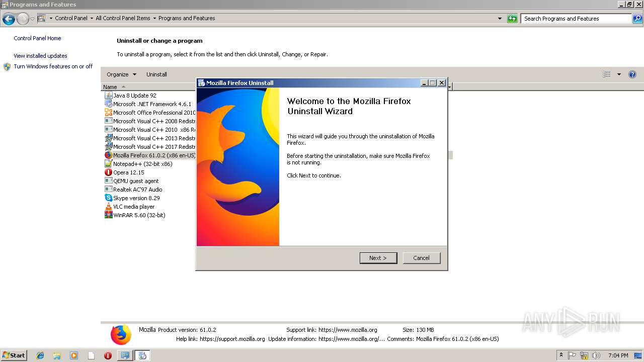Select VLC media player entry
Screen dimensions: 644x362
134,207
